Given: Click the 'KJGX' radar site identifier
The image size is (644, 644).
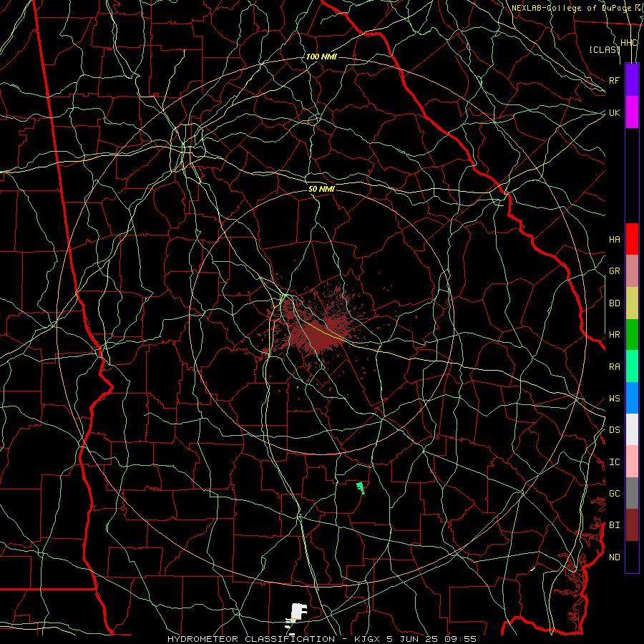Looking at the screenshot, I should 368,639.
